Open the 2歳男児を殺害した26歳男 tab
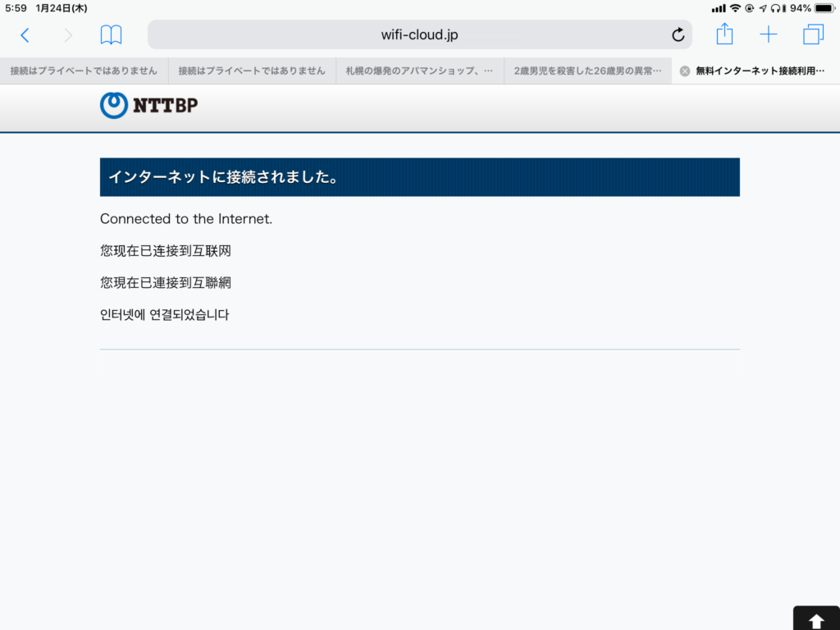Image resolution: width=840 pixels, height=630 pixels. 587,71
